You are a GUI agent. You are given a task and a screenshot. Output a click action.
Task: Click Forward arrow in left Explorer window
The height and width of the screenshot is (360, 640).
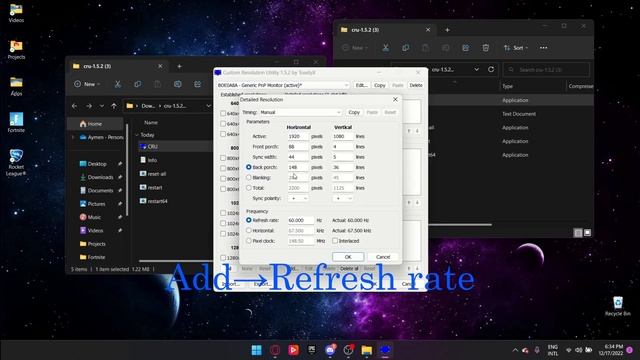(x=89, y=106)
